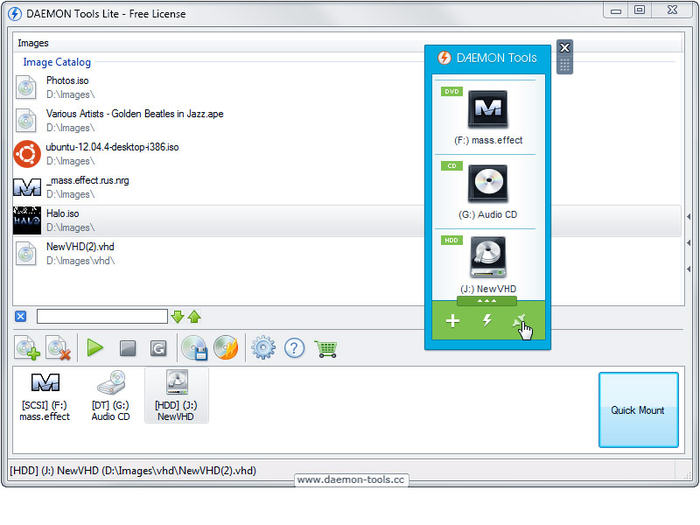Select the [DT] (G:) Audio CD drive
Screen dimensions: 700x525
(111, 396)
